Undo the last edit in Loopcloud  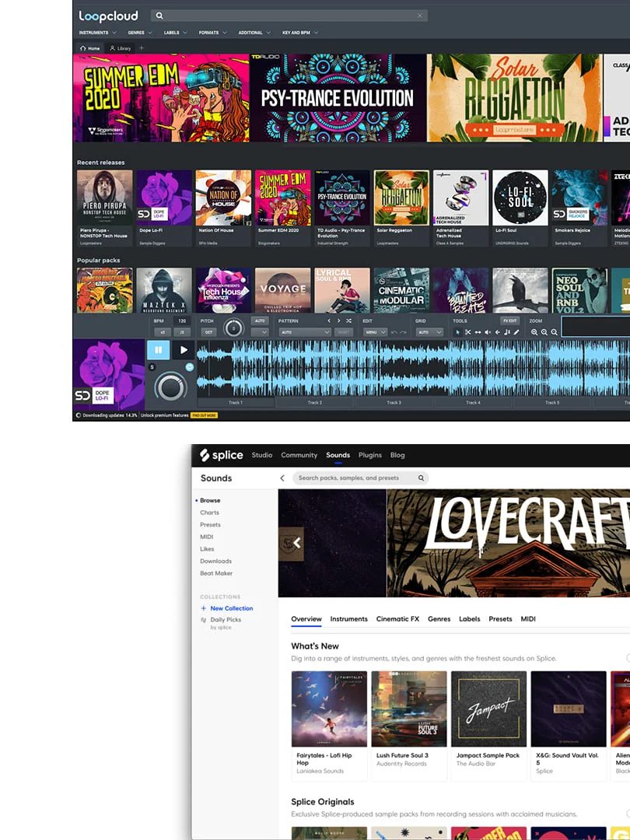[394, 332]
